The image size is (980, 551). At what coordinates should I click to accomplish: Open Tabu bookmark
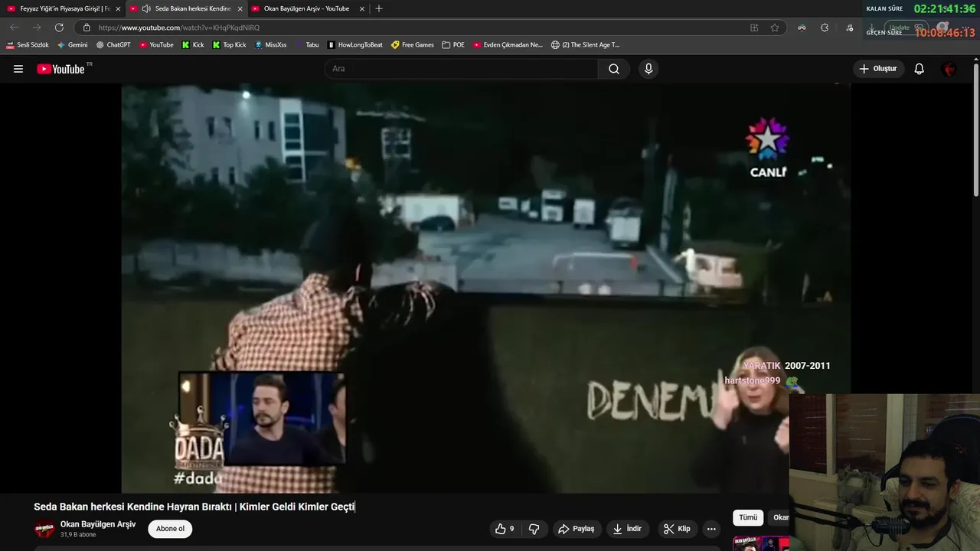tap(307, 44)
